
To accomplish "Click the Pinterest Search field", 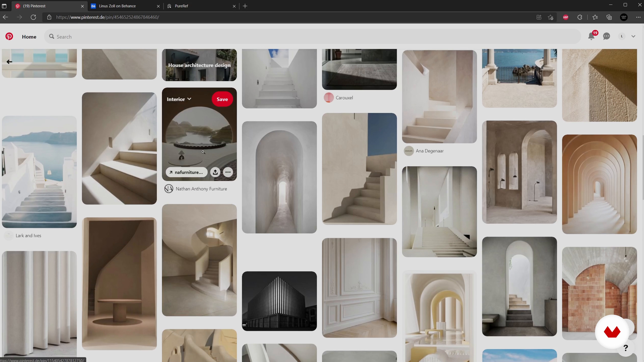I will pos(312,37).
